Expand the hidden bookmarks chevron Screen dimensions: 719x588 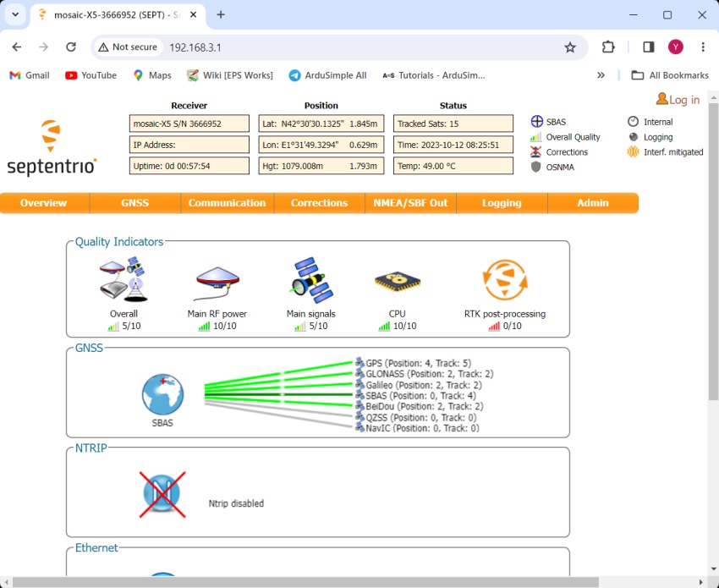[x=601, y=75]
